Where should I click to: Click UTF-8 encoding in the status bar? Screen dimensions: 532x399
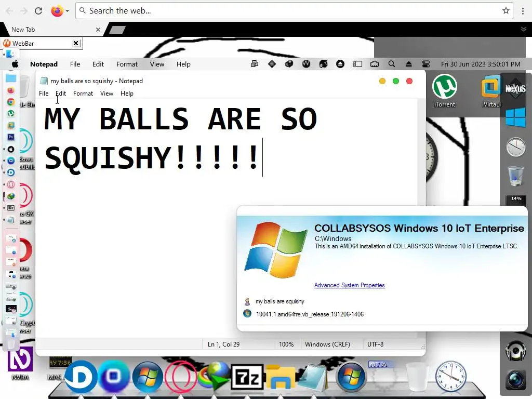375,344
